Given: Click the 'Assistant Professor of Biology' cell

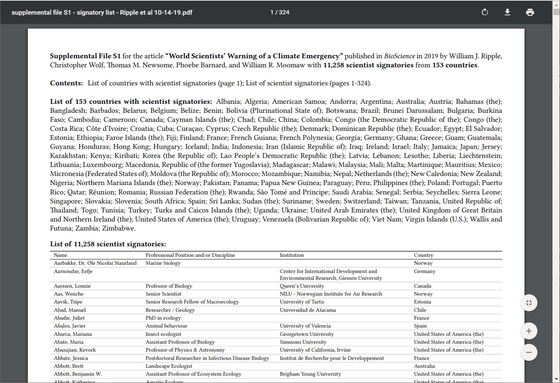Looking at the screenshot, I should point(180,342).
